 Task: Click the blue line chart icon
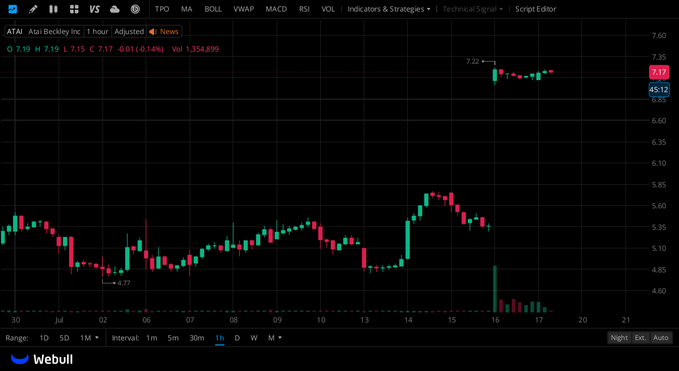tap(13, 9)
